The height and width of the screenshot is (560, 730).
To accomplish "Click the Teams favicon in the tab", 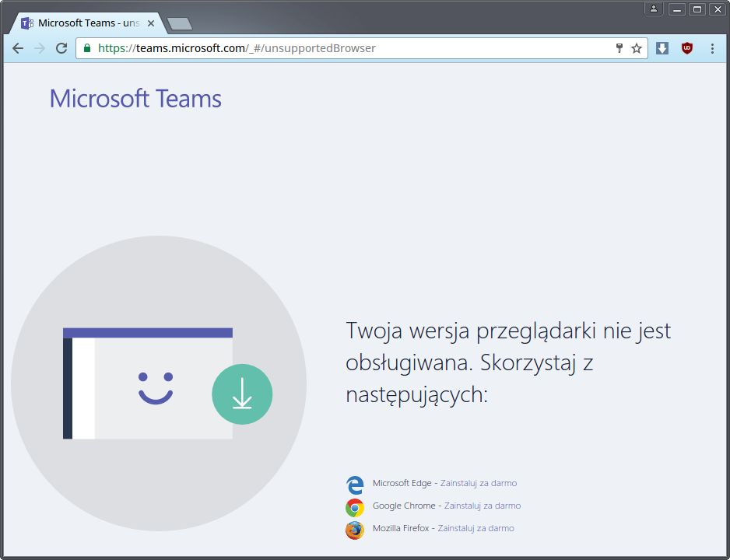I will click(x=27, y=23).
